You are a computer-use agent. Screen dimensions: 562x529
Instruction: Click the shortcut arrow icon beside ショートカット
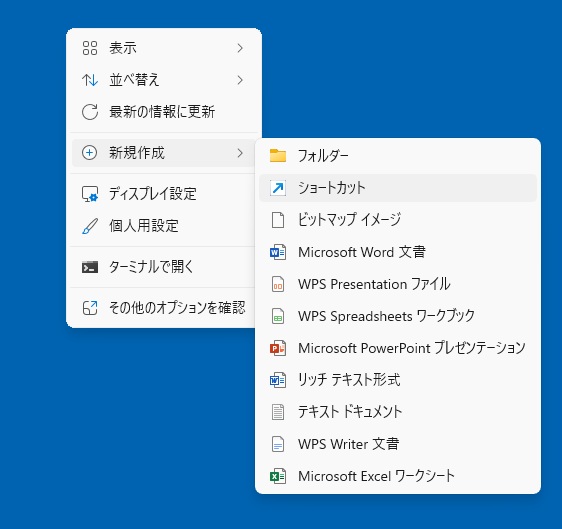pos(278,188)
